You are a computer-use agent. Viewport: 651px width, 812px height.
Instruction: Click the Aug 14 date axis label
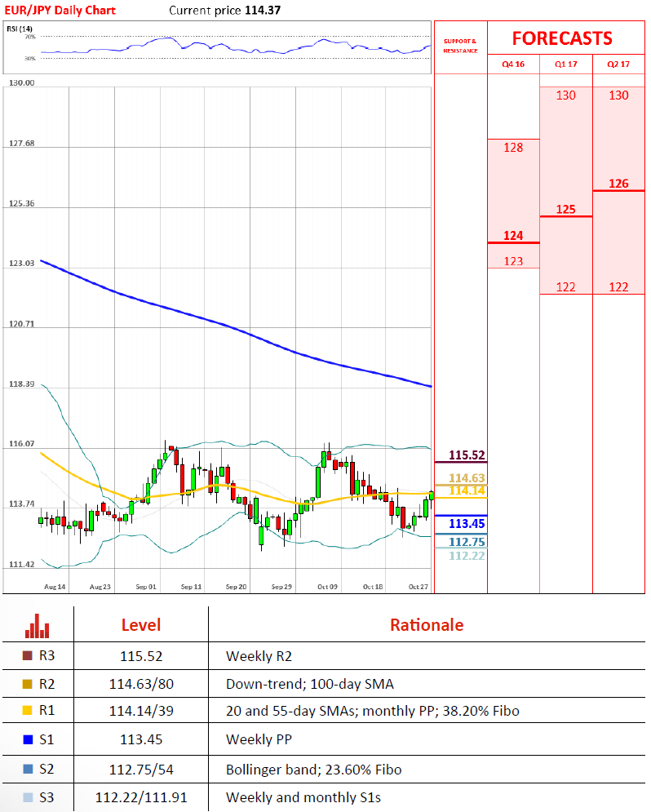(x=55, y=587)
